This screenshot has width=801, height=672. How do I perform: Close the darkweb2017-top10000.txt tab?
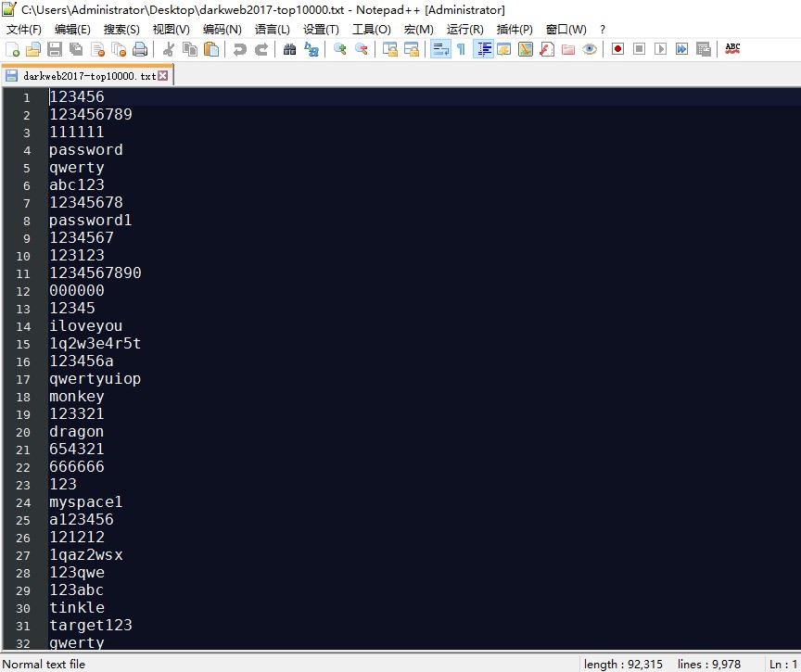tap(163, 76)
